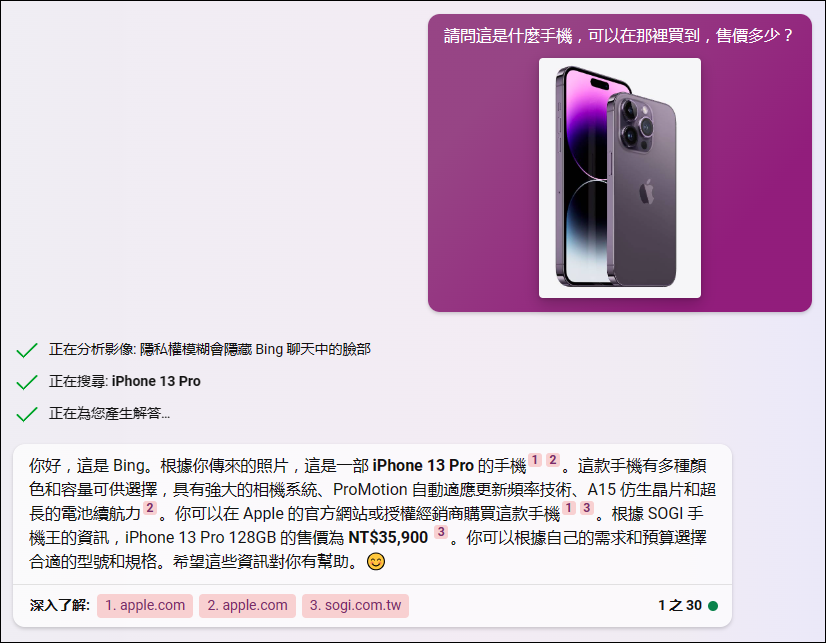Open the 2. apple.com source link
The image size is (826, 643).
247,606
